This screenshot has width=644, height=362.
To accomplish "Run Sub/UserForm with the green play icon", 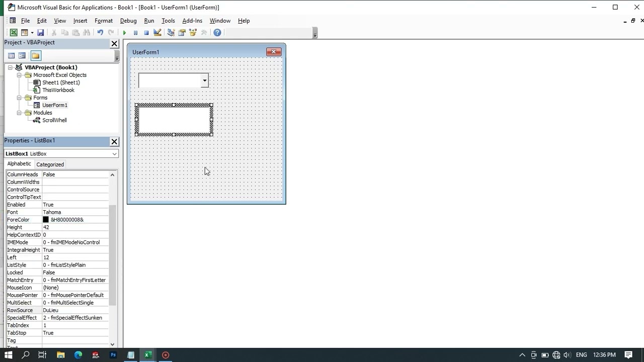I will point(124,33).
